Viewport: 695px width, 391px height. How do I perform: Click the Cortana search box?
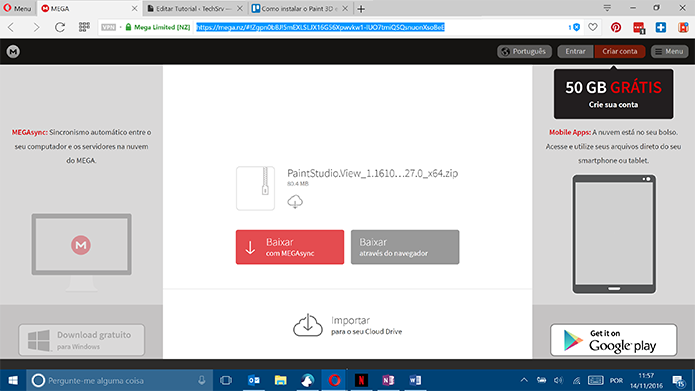pyautogui.click(x=120, y=380)
